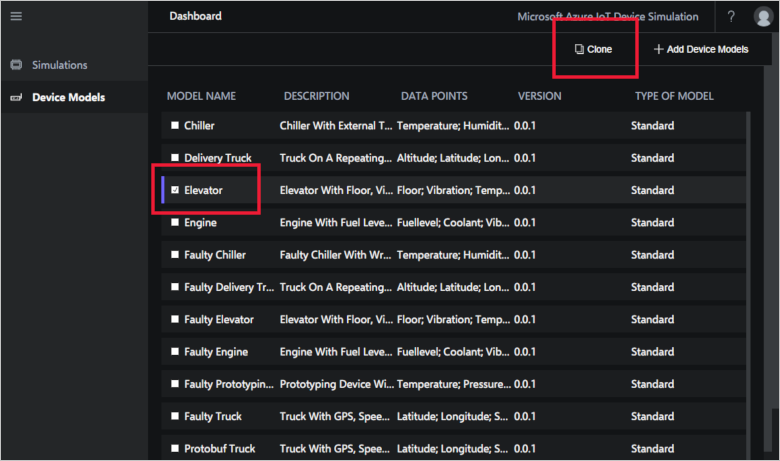The width and height of the screenshot is (780, 461).
Task: Click 'Altitude; Latitude; Lon...' in Delivery Truck row
Action: (x=453, y=158)
